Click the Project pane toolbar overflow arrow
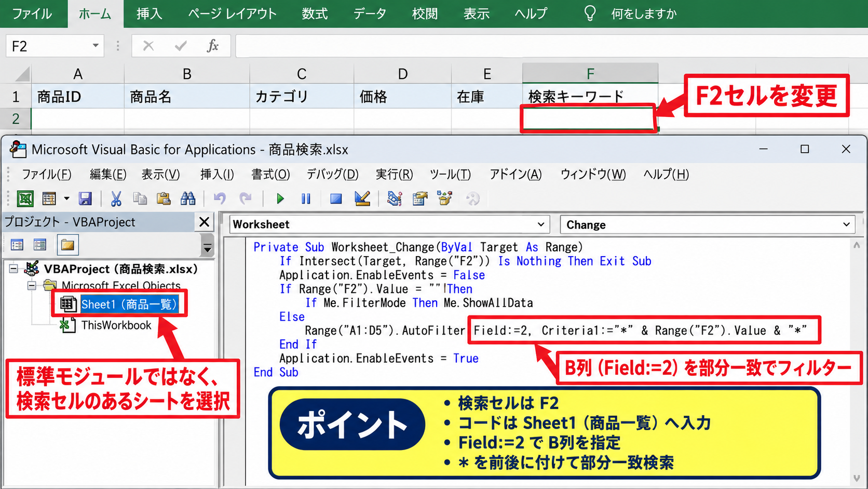Screen dimensions: 868x489 (207, 246)
